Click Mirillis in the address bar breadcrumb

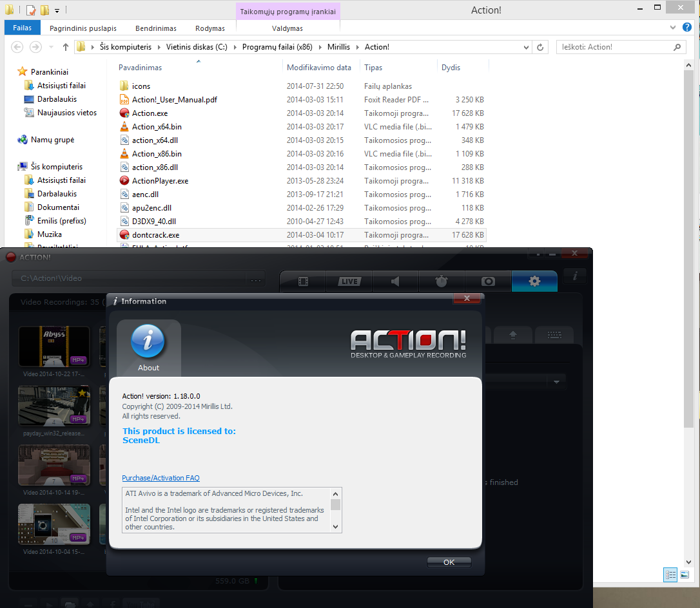[339, 47]
